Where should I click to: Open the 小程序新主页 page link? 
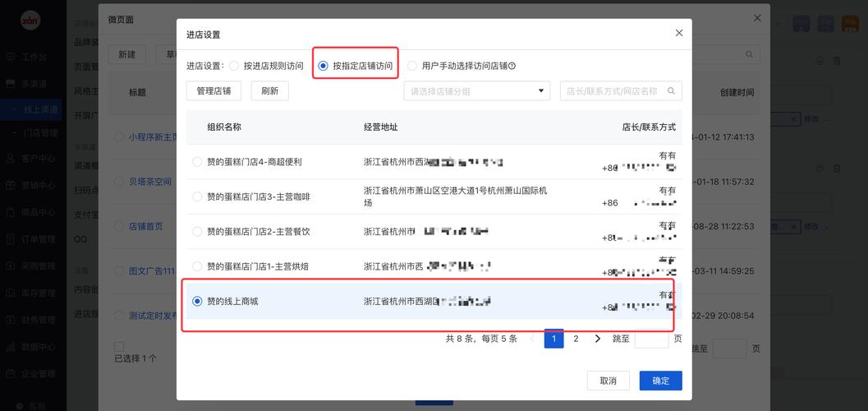[x=154, y=136]
